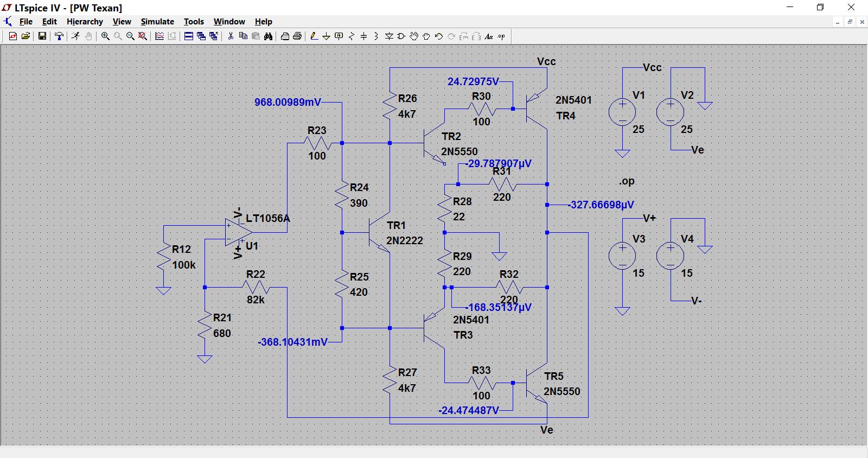Select the Capacitor placement tool
The image size is (868, 458).
(364, 36)
